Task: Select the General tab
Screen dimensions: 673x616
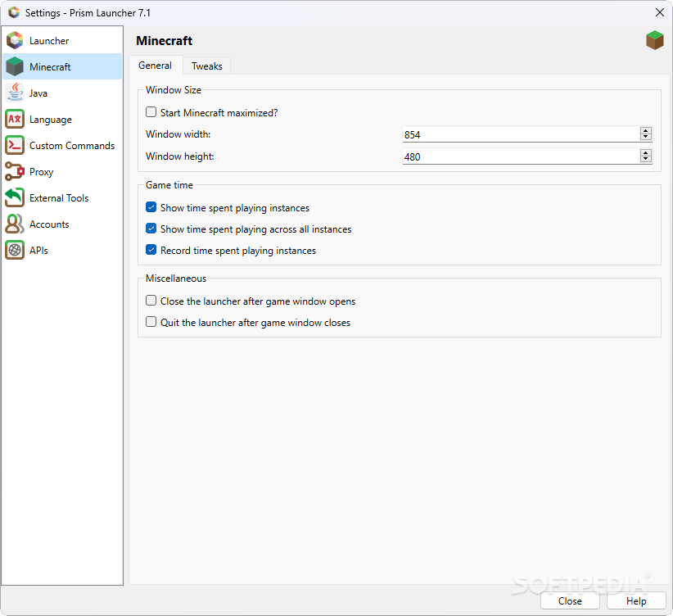Action: (x=155, y=66)
